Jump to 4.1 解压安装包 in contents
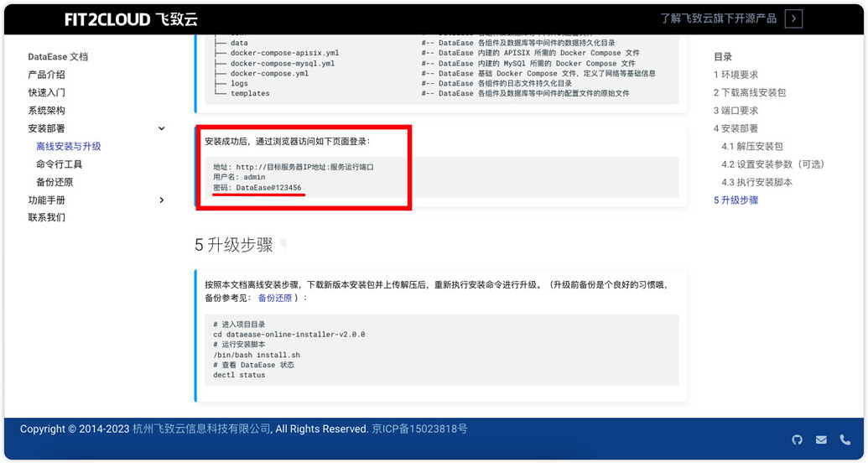 point(752,146)
